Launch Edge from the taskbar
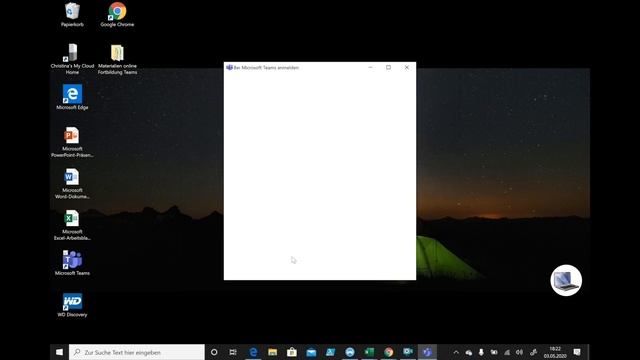 253,352
